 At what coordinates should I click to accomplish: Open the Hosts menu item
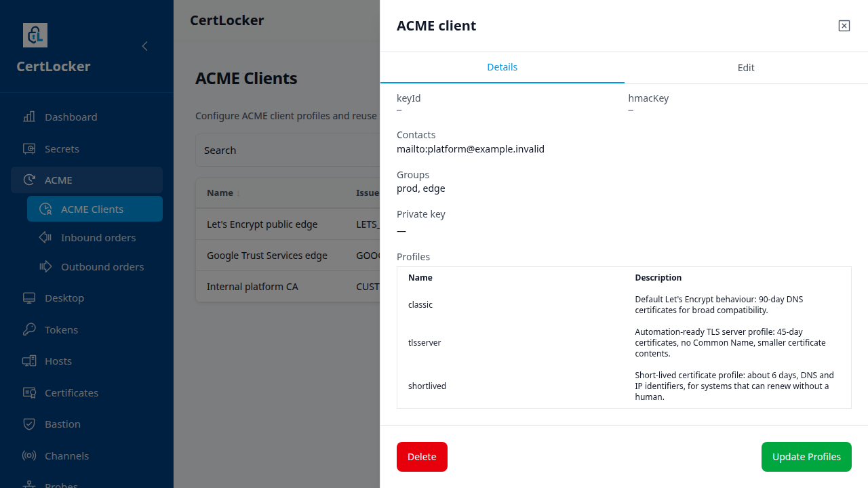pyautogui.click(x=87, y=361)
